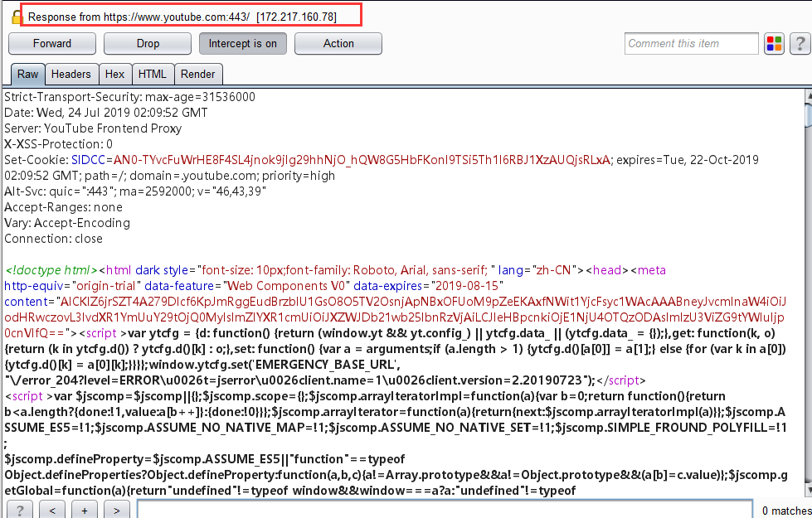Forward the intercepted response
The image size is (812, 518).
52,43
